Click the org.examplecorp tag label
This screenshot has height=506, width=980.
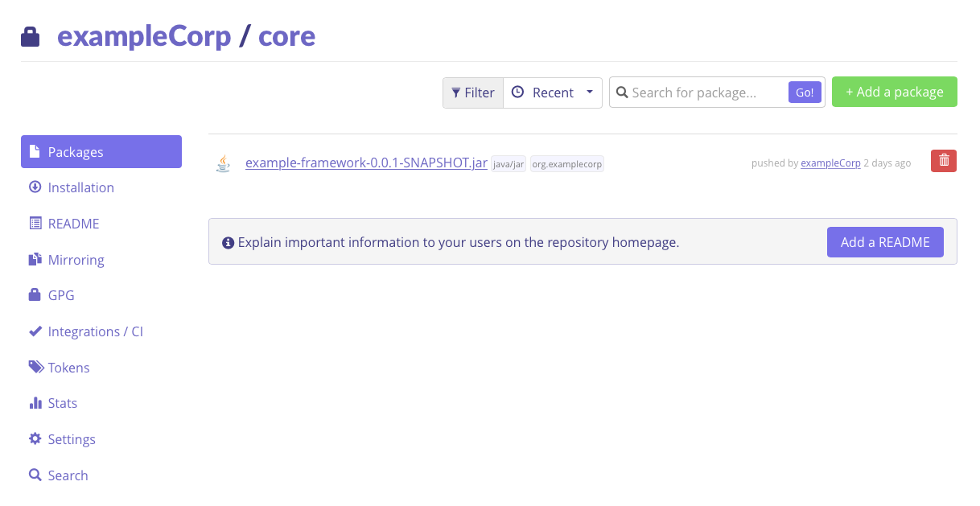point(567,164)
